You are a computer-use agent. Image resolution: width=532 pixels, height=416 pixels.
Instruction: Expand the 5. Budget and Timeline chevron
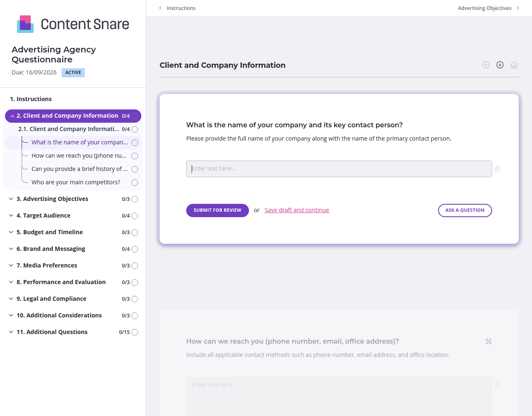tap(11, 232)
